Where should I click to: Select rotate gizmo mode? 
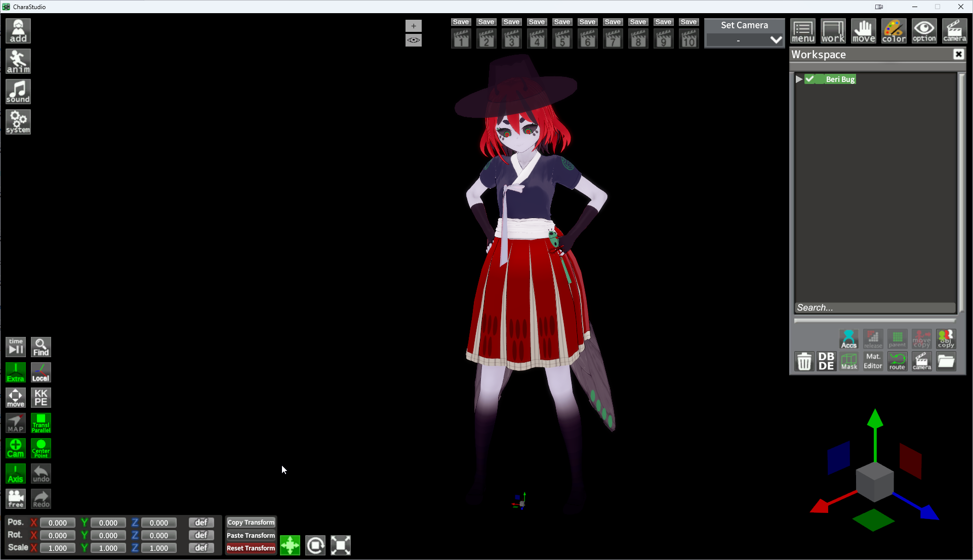(x=315, y=545)
